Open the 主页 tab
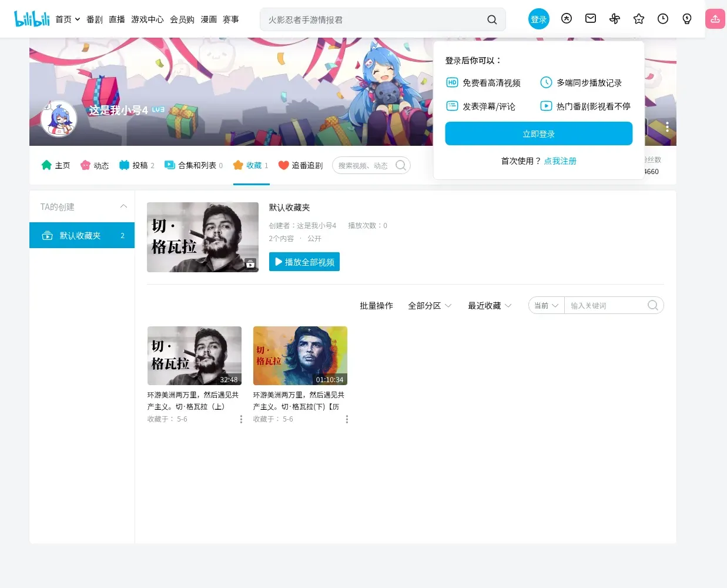Viewport: 727px width, 588px height. click(56, 165)
